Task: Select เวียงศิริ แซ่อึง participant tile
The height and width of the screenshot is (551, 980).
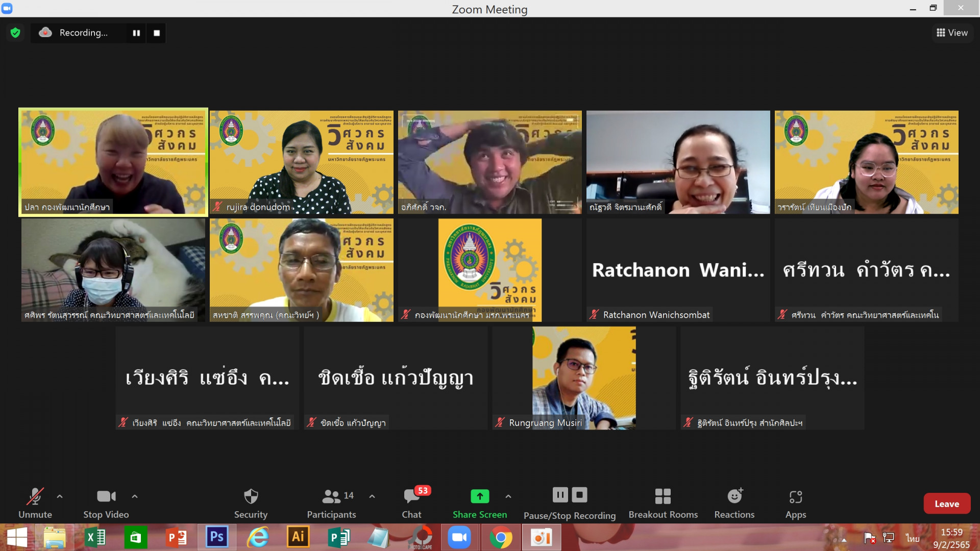Action: click(207, 378)
